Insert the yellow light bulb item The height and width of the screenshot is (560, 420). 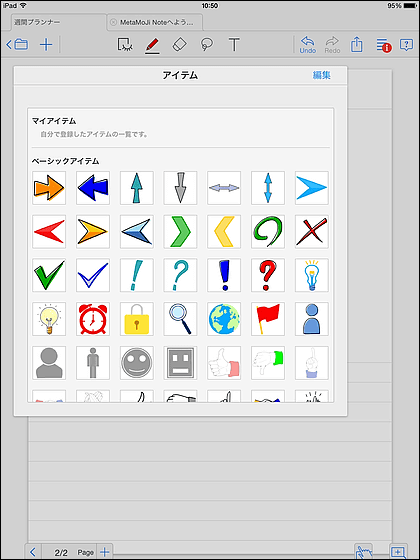pyautogui.click(x=49, y=319)
